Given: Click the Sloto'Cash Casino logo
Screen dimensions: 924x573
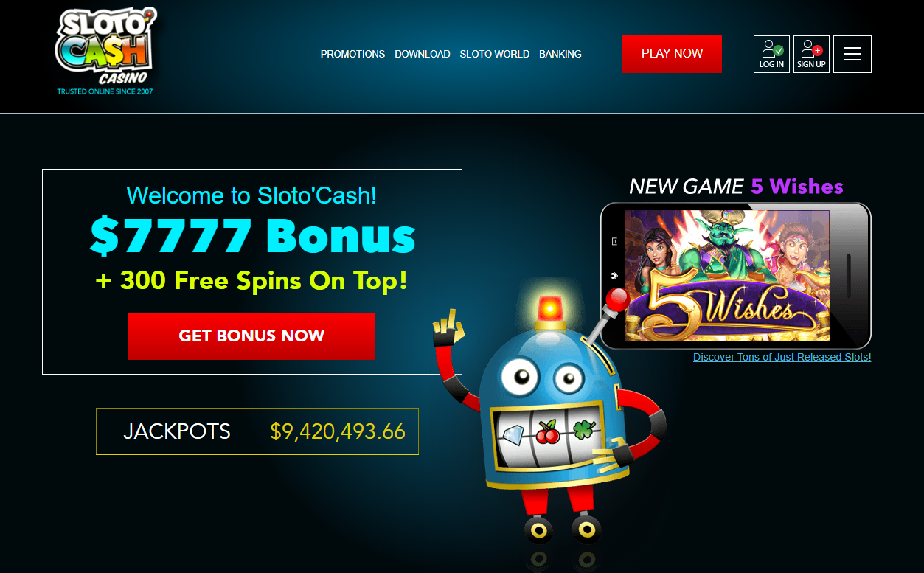Looking at the screenshot, I should (105, 52).
